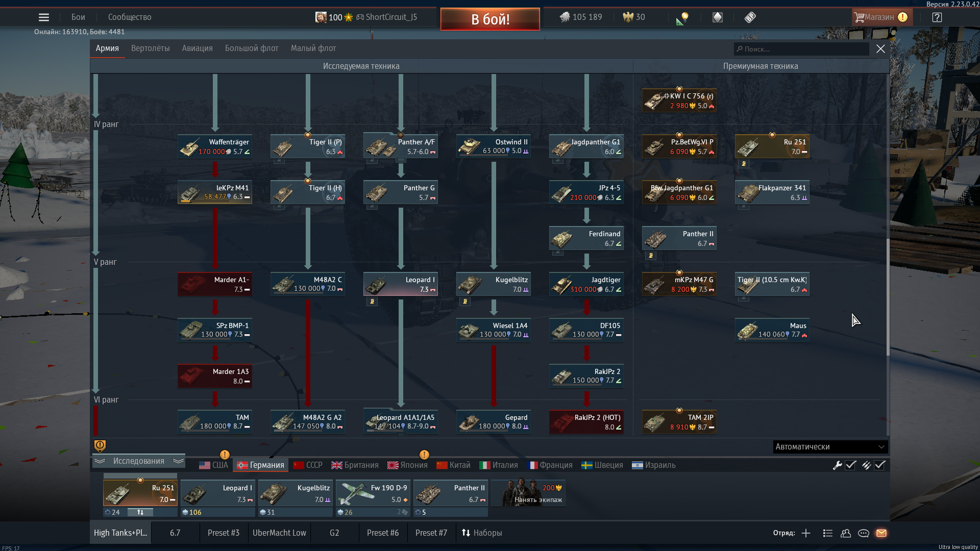The width and height of the screenshot is (980, 551).
Task: Close the research tree window
Action: 880,49
